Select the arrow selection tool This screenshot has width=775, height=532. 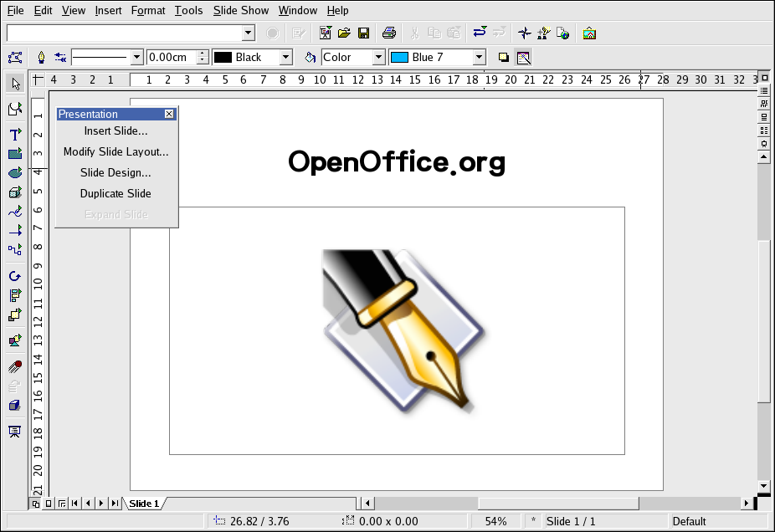coord(14,84)
